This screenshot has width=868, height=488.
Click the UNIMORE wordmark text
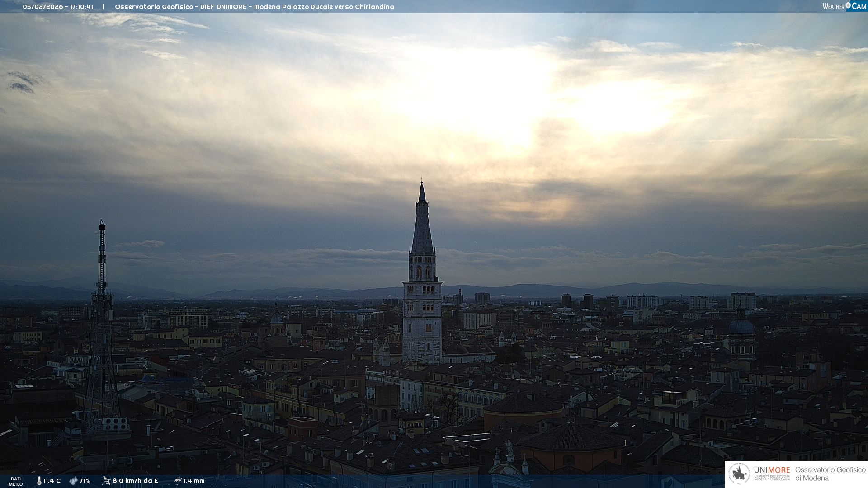click(772, 470)
